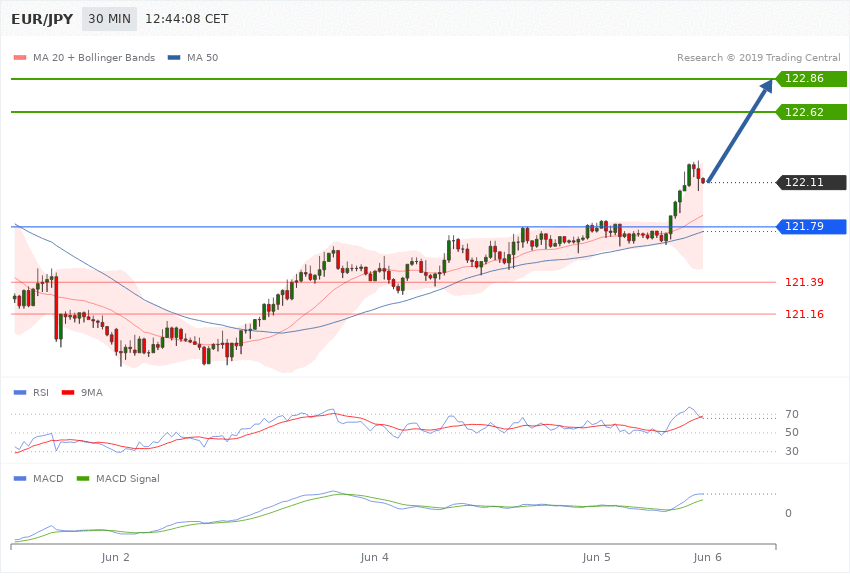The width and height of the screenshot is (850, 576).
Task: Click the 12:44:08 CET timestamp
Action: 186,19
